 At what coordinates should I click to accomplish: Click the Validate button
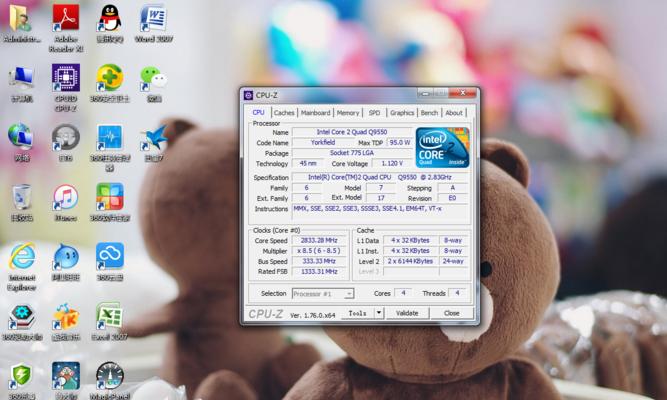(407, 313)
